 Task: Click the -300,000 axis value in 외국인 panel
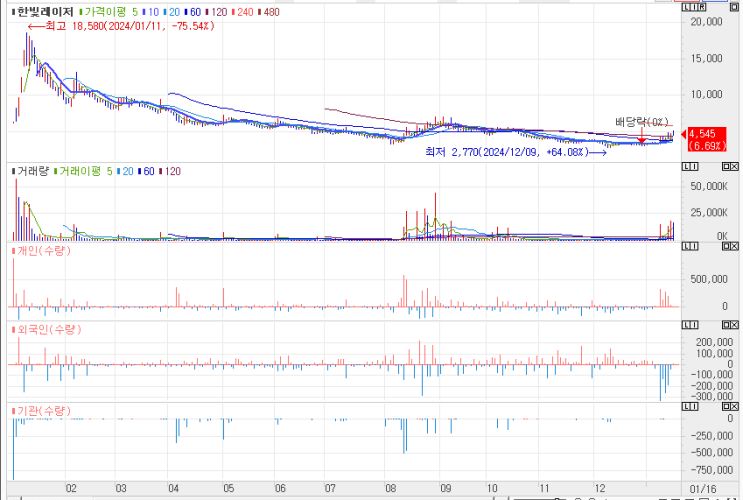711,397
